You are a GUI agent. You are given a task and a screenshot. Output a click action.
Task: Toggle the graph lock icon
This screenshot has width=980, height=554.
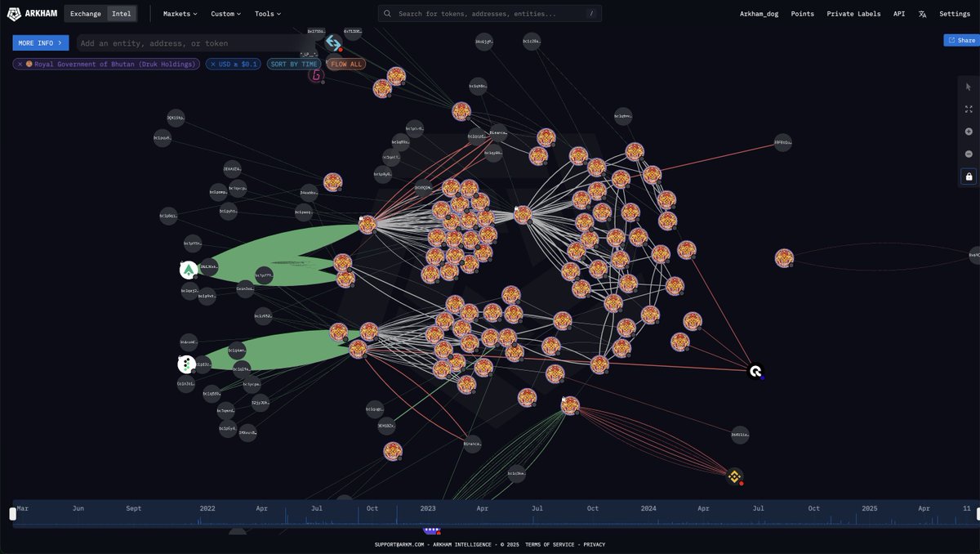969,176
